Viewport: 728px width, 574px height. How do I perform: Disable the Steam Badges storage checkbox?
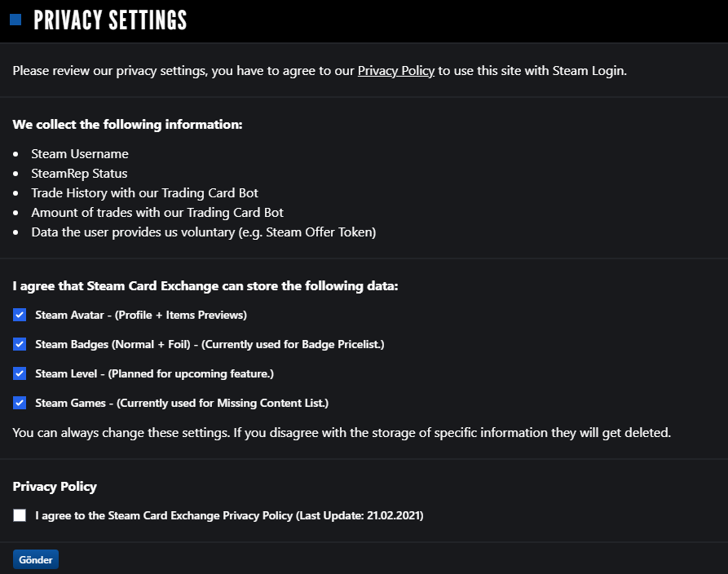(20, 344)
